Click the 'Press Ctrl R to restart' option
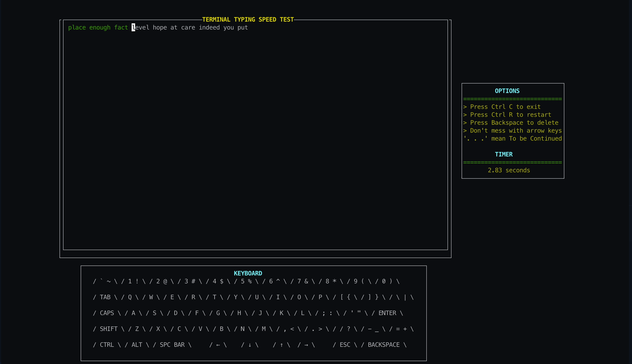 [507, 115]
